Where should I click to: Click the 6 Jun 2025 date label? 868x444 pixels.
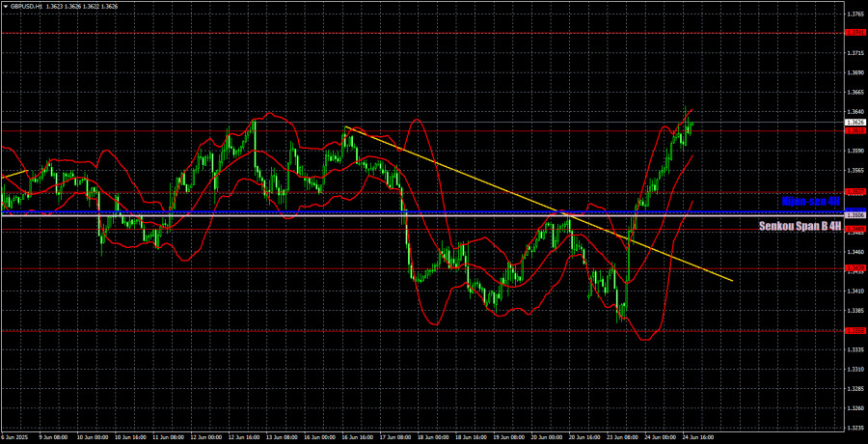tap(14, 437)
